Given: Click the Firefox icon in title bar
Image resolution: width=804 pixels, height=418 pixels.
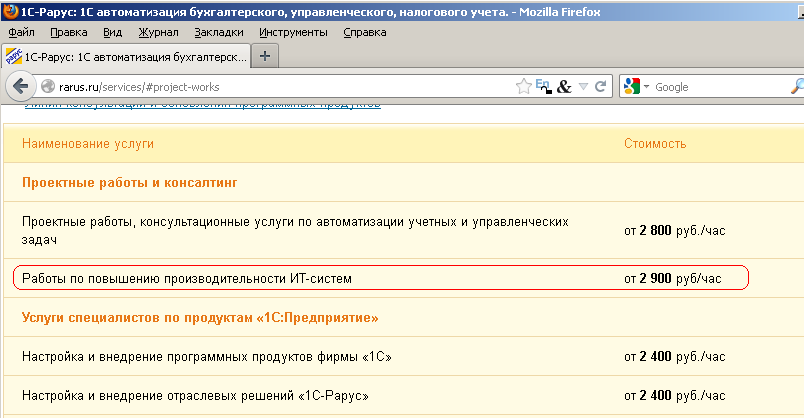Looking at the screenshot, I should click(x=10, y=11).
